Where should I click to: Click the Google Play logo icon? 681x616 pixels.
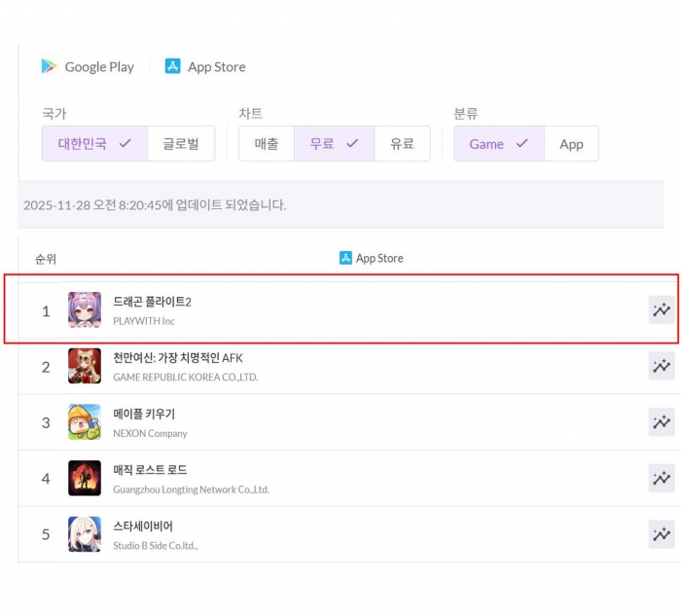pyautogui.click(x=49, y=66)
